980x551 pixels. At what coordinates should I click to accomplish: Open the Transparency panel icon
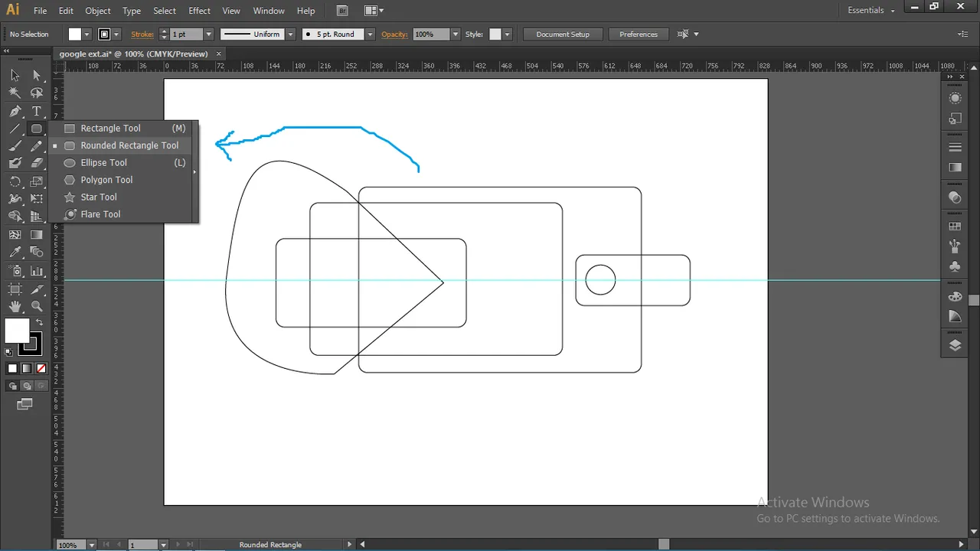(955, 197)
